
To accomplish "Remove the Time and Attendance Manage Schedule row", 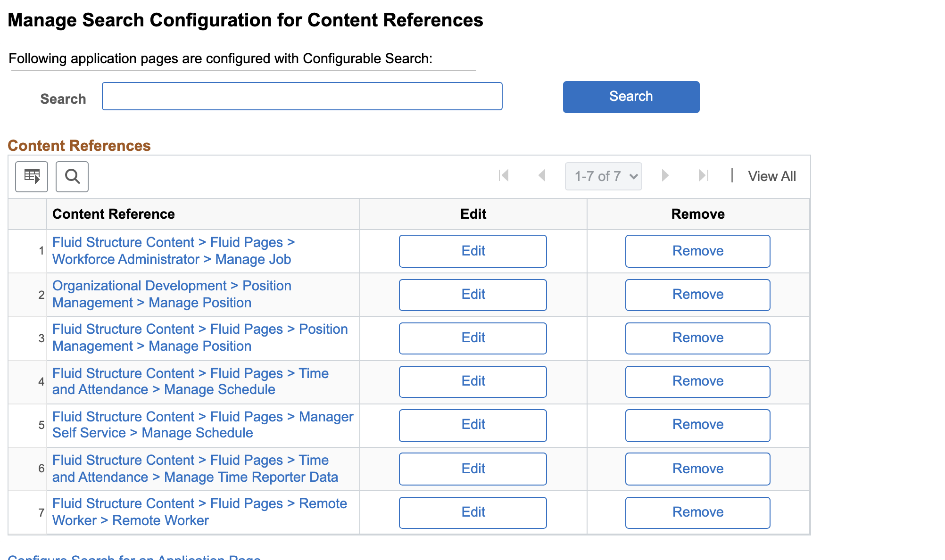I will (x=697, y=381).
